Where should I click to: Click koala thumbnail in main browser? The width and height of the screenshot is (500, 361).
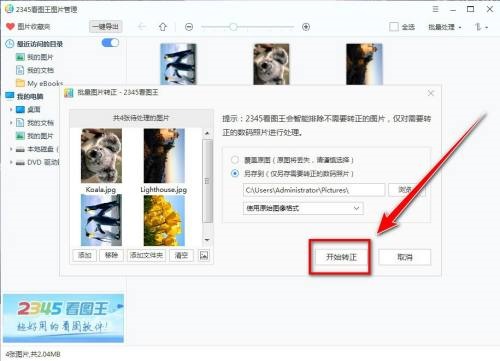271,64
